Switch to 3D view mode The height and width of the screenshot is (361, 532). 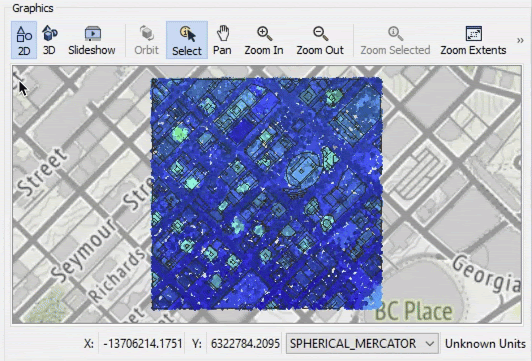coord(50,40)
